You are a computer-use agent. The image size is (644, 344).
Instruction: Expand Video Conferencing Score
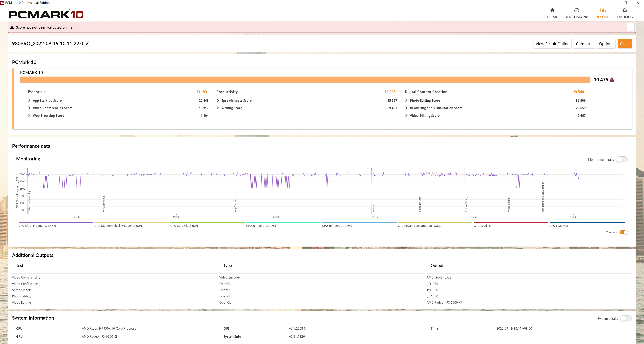click(x=30, y=108)
